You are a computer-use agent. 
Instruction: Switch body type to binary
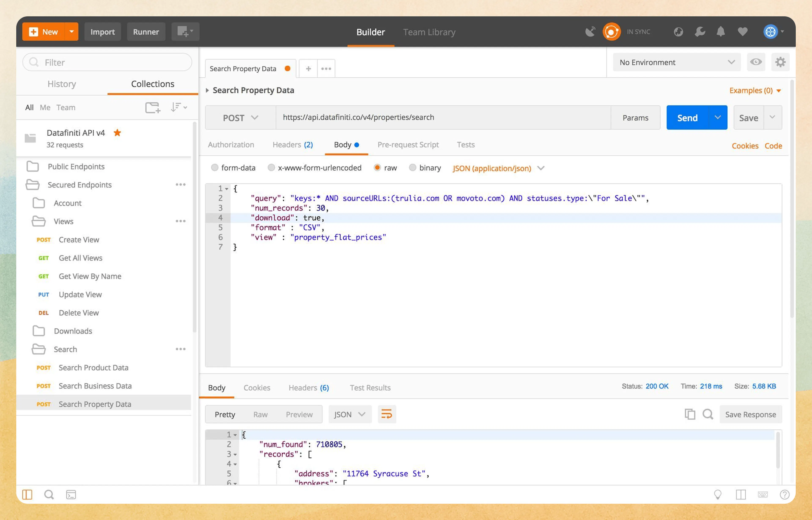click(x=413, y=168)
